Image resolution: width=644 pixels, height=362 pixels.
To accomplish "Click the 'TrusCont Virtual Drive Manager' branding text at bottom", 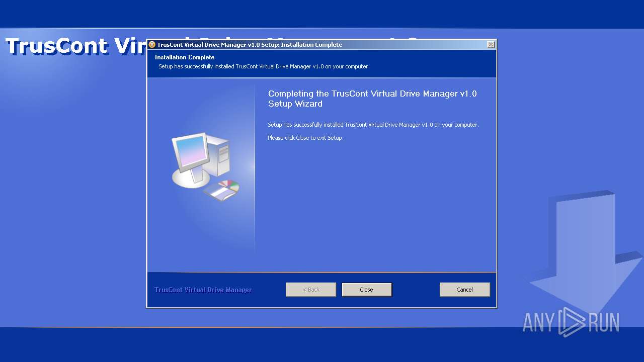I will click(x=203, y=290).
